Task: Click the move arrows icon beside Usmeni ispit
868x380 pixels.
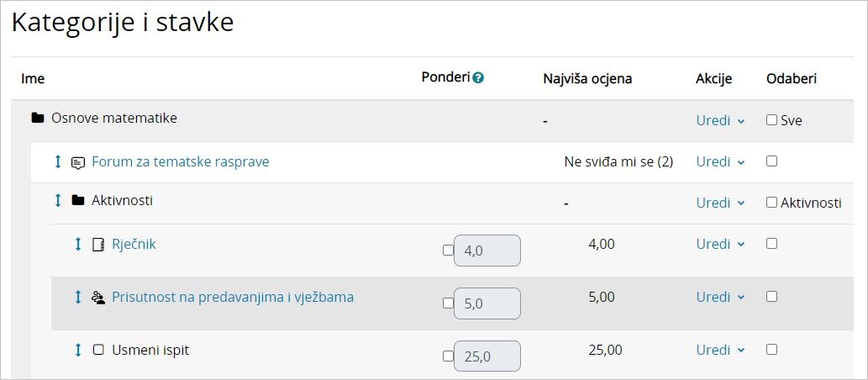Action: pos(78,350)
